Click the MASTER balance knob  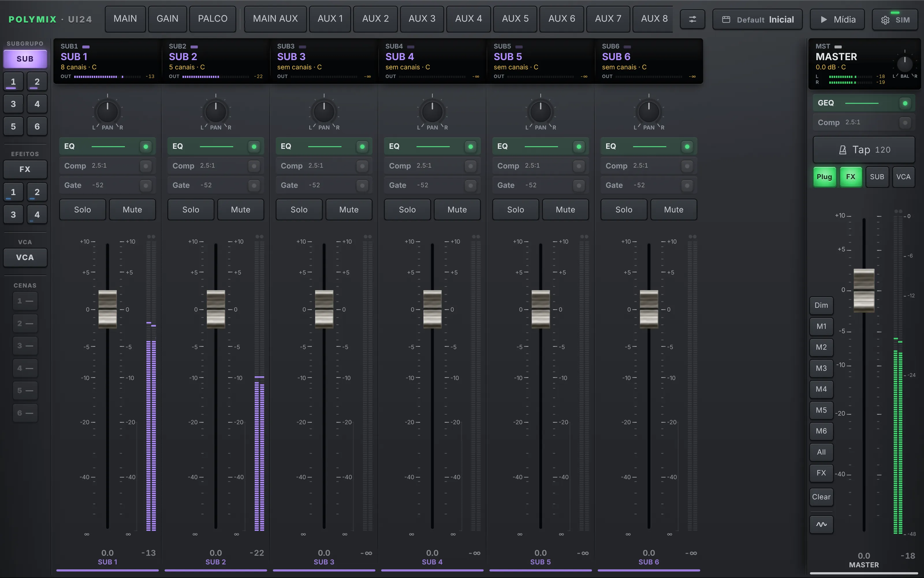pos(905,64)
